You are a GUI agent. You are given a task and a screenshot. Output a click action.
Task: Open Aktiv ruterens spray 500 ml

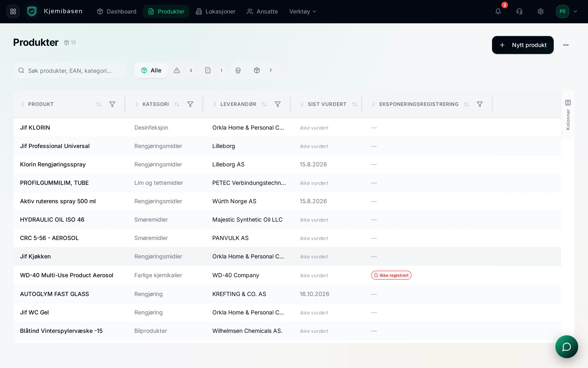[58, 201]
